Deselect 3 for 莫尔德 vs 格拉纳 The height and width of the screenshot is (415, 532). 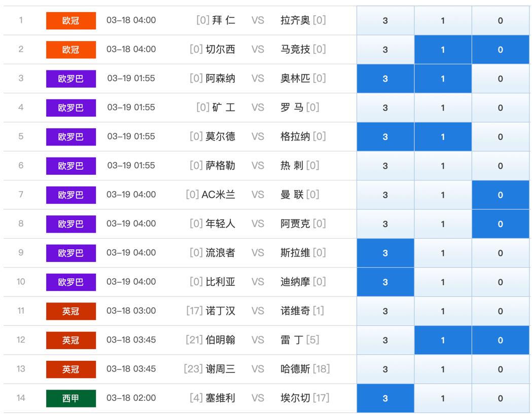[x=385, y=137]
